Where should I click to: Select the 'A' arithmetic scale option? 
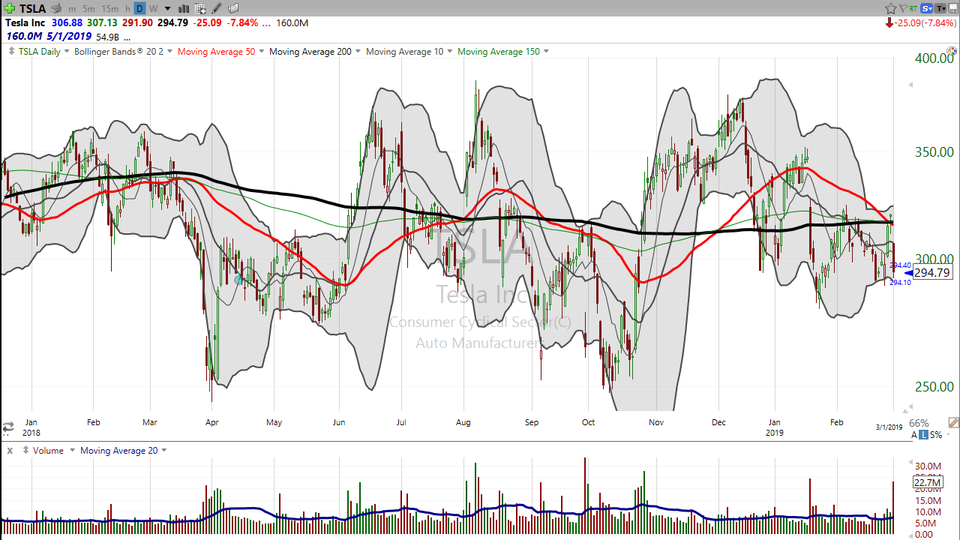click(914, 435)
